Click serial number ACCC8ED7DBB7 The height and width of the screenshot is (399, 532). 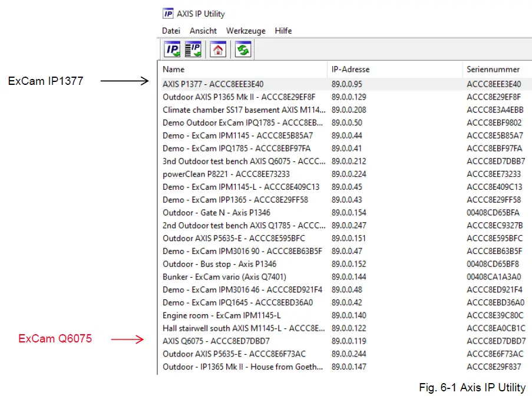495,161
